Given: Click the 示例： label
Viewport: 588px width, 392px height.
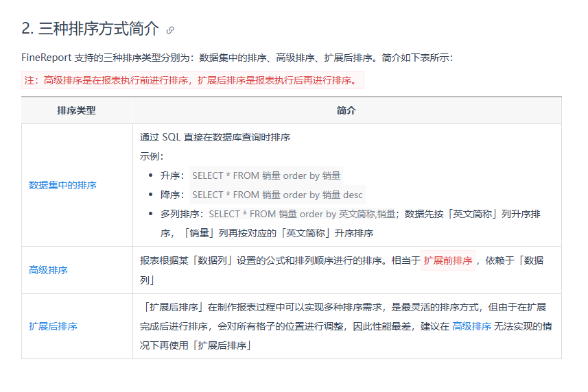Looking at the screenshot, I should pos(152,156).
